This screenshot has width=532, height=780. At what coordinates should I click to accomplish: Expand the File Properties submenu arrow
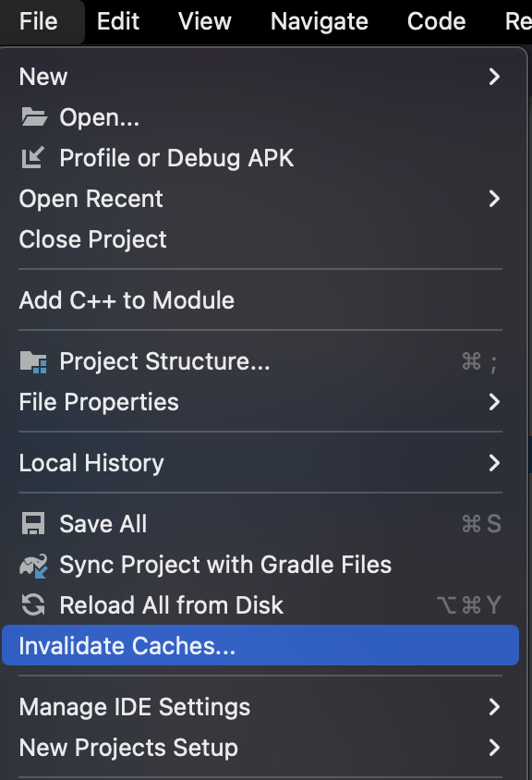click(494, 402)
